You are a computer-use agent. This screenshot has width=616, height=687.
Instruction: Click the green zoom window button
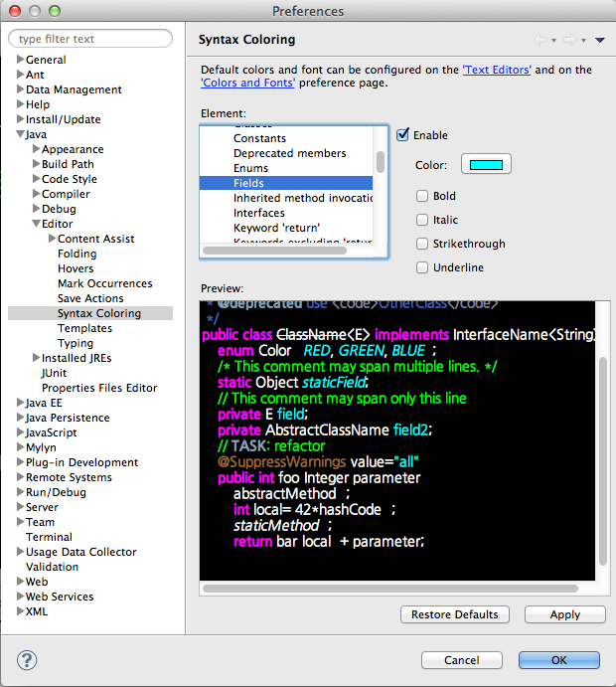55,11
